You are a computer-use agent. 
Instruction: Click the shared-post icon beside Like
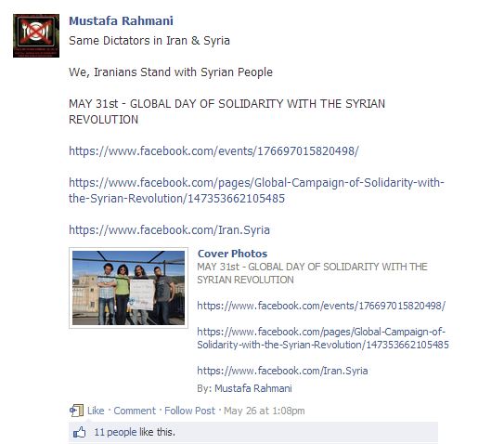[76, 411]
